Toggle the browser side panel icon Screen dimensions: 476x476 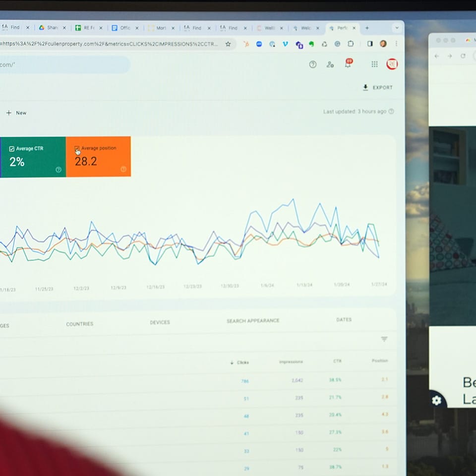pyautogui.click(x=370, y=44)
